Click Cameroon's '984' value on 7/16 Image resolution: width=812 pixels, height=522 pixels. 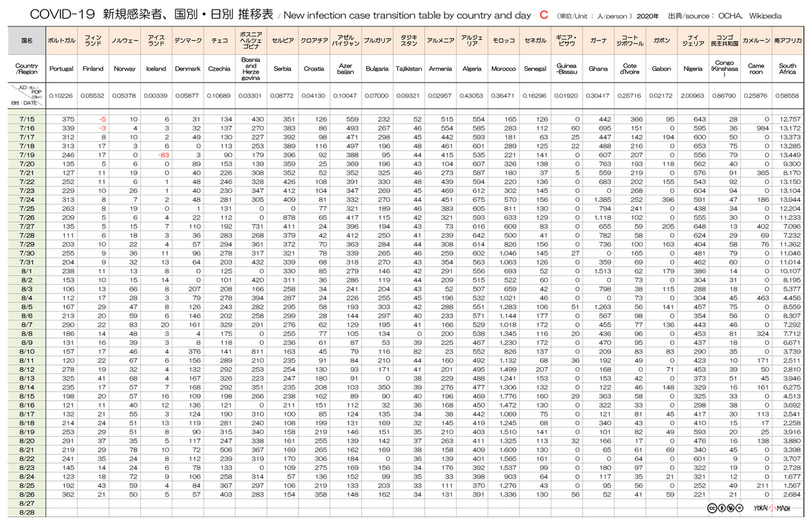coord(763,128)
